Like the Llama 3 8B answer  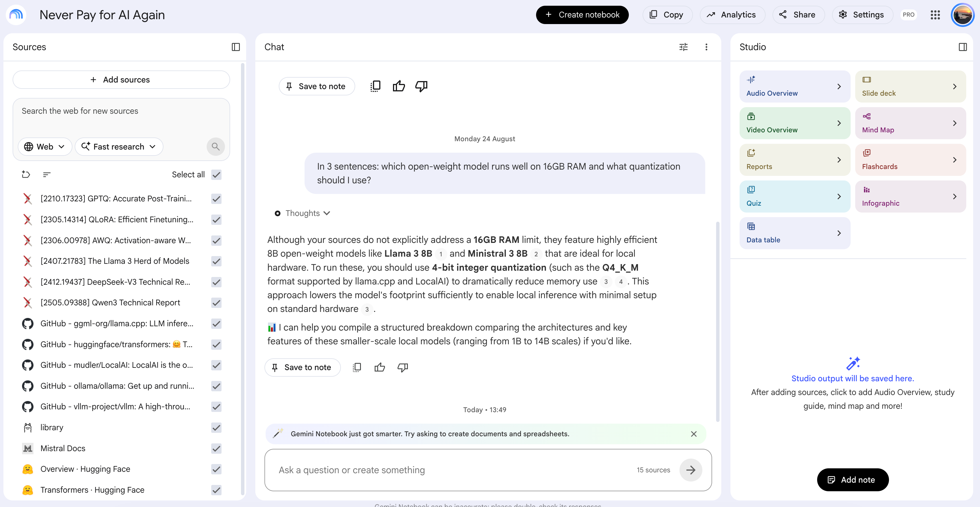380,367
